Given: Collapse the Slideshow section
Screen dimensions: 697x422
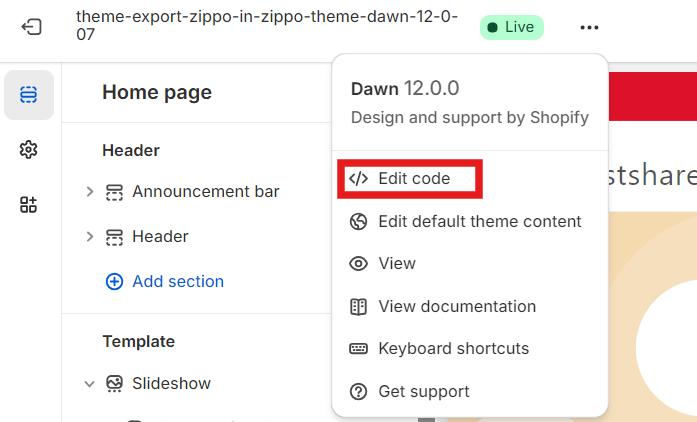Looking at the screenshot, I should (x=90, y=383).
